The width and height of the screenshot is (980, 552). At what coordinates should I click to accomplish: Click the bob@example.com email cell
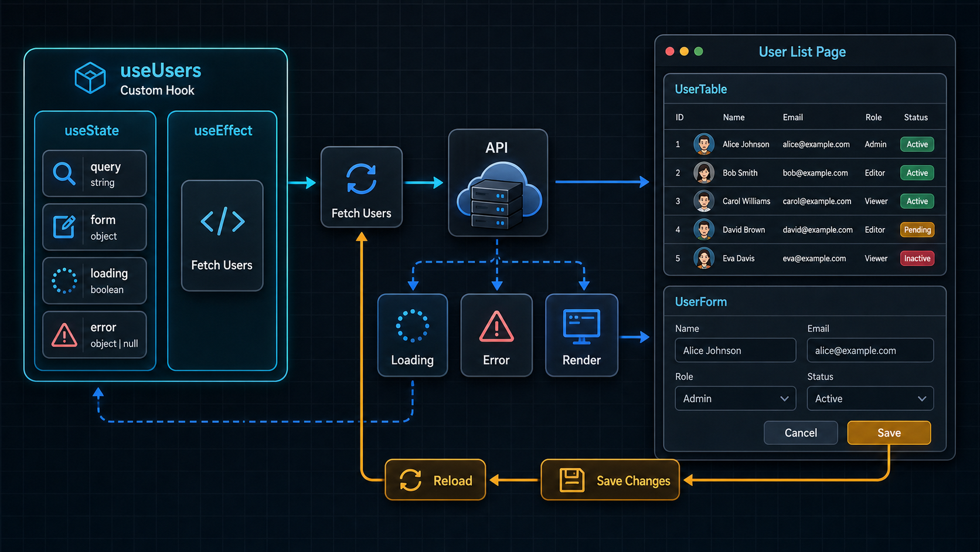[x=815, y=173]
